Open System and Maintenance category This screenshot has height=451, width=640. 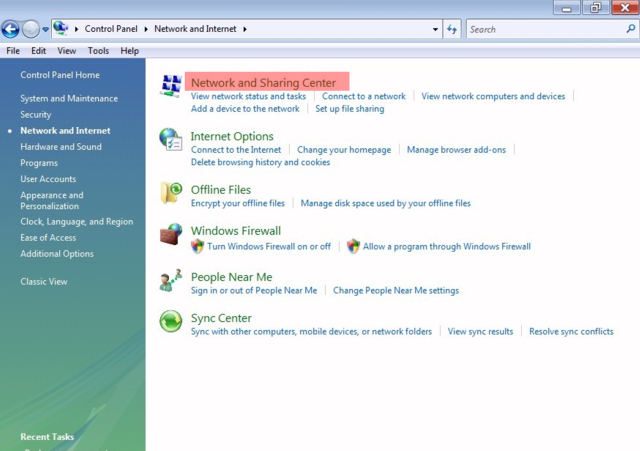pos(69,99)
